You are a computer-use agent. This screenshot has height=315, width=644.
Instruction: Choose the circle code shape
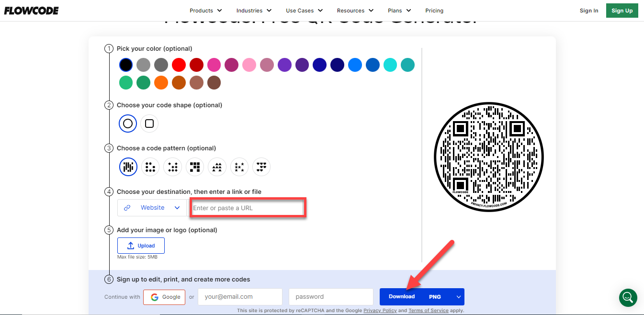click(x=128, y=124)
